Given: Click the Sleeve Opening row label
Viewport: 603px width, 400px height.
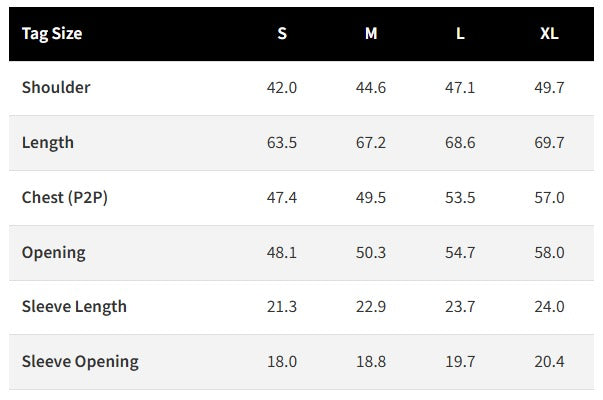Looking at the screenshot, I should click(80, 362).
